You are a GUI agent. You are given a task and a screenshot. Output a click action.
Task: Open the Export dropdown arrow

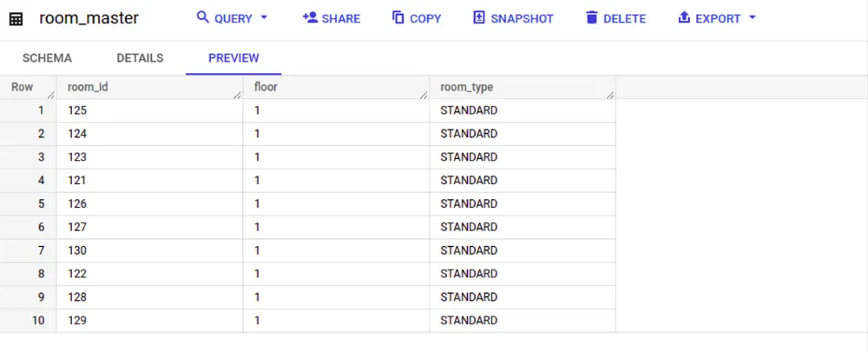pos(752,17)
